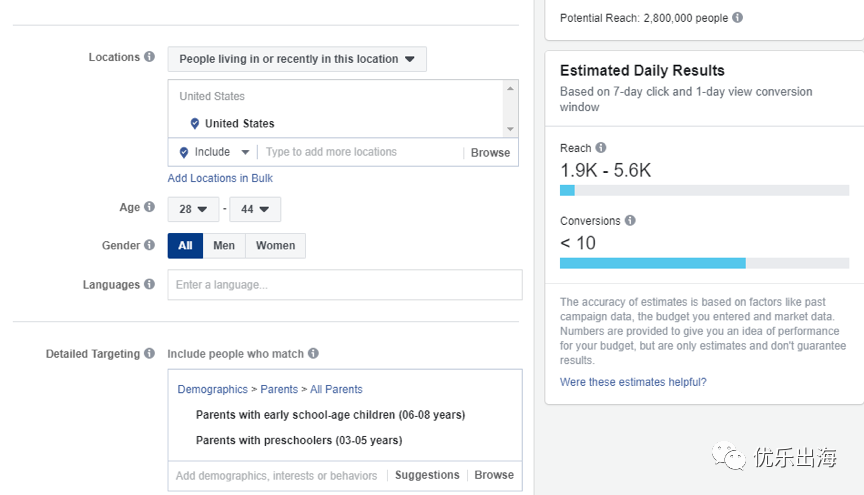
Task: Click info icon next to Locations label
Action: tap(149, 57)
